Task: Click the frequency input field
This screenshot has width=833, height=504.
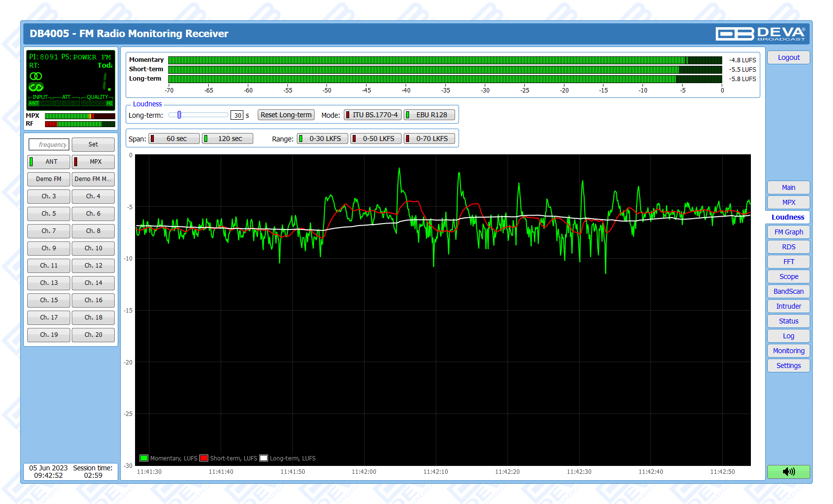Action: click(49, 144)
